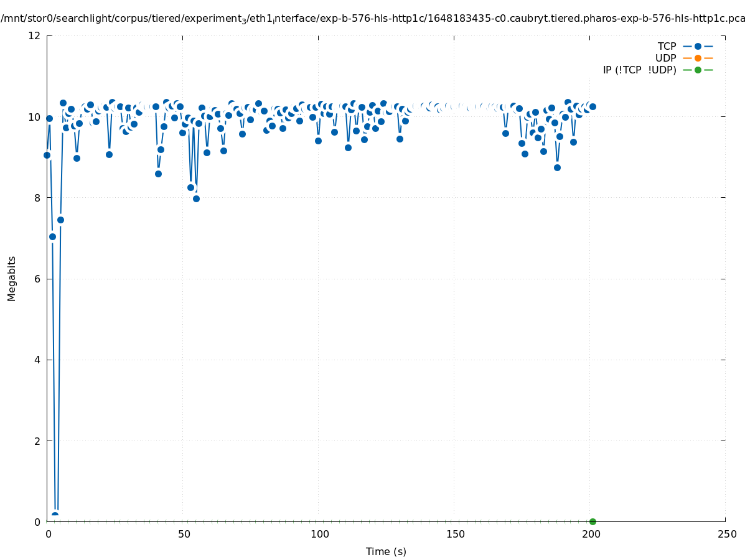The width and height of the screenshot is (745, 560).
Task: Click the first TCP data point at time zero
Action: [x=47, y=155]
